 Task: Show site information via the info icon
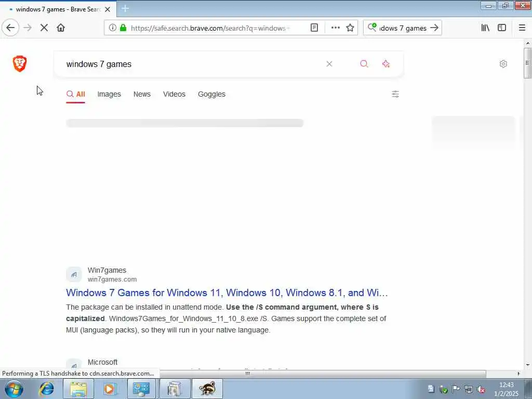coord(113,28)
